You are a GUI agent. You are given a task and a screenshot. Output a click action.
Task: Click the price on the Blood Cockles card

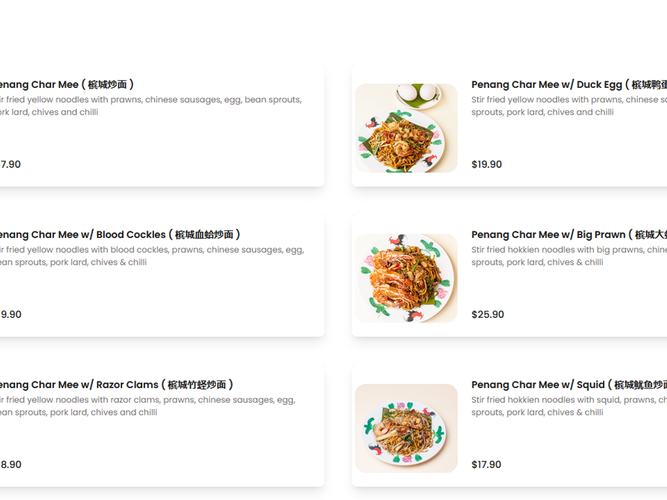coord(10,315)
